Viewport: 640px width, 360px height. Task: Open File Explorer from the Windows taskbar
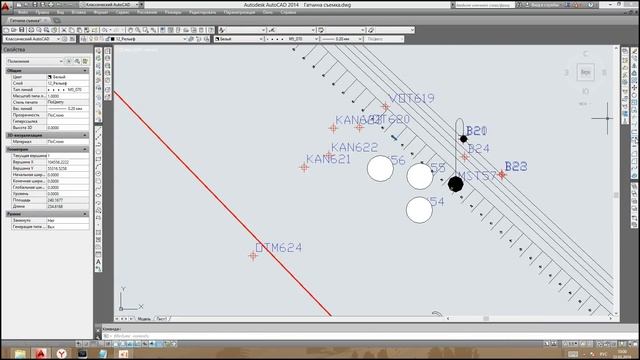pos(20,353)
